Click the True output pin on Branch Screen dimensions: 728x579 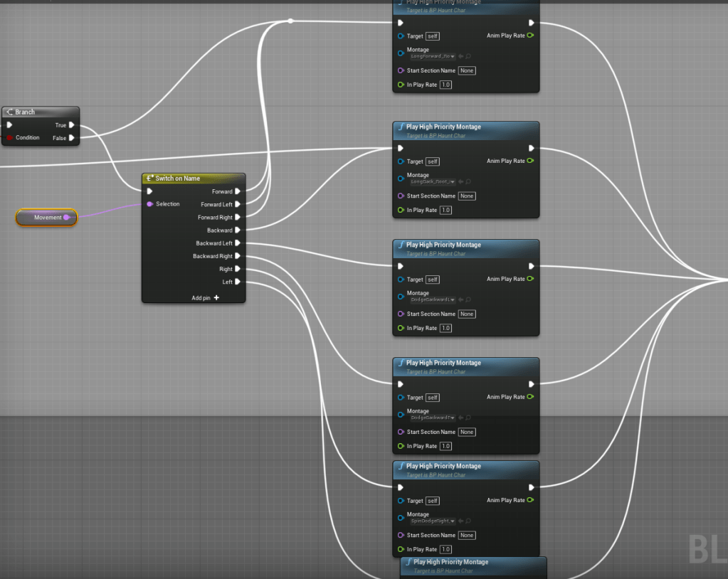[x=71, y=125]
